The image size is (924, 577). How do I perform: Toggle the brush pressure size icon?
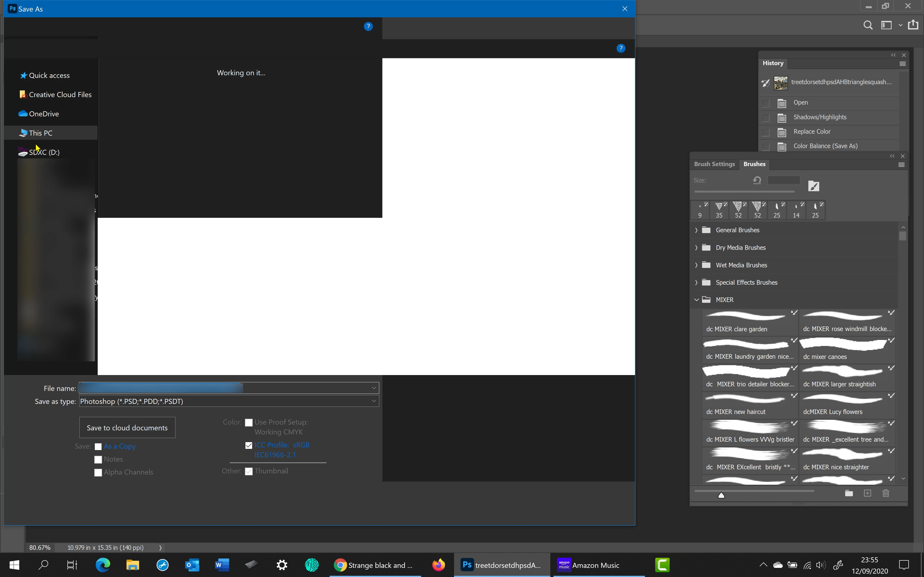coord(814,186)
